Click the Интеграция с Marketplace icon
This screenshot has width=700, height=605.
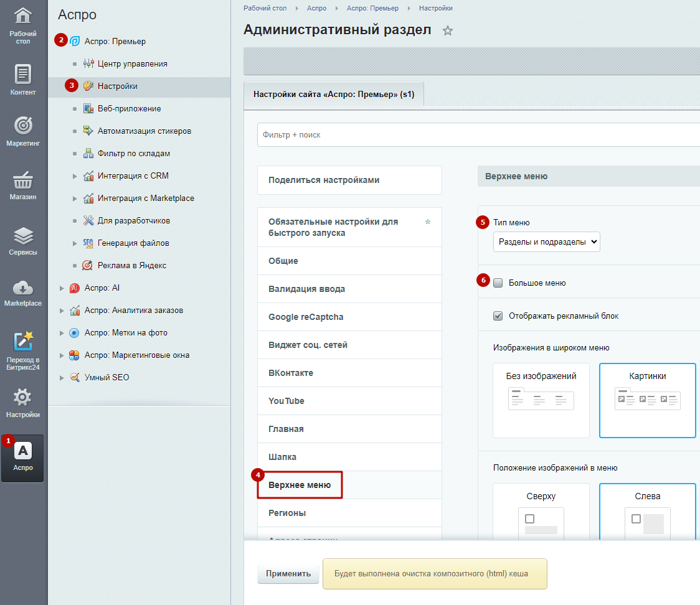pyautogui.click(x=88, y=198)
